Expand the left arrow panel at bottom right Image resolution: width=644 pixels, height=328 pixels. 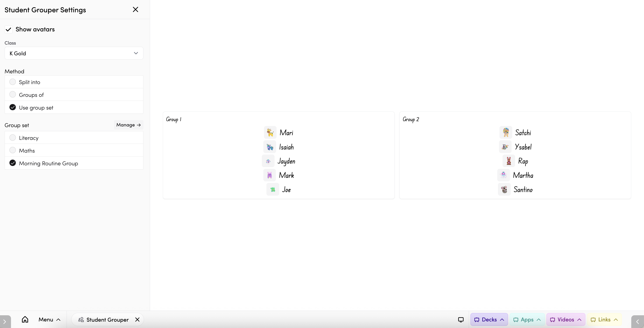coord(637,322)
